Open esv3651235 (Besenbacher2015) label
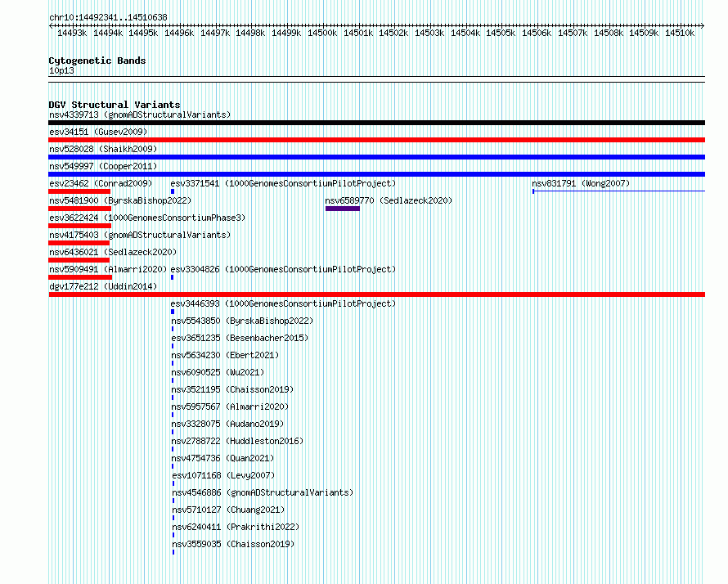The image size is (728, 584). click(240, 338)
